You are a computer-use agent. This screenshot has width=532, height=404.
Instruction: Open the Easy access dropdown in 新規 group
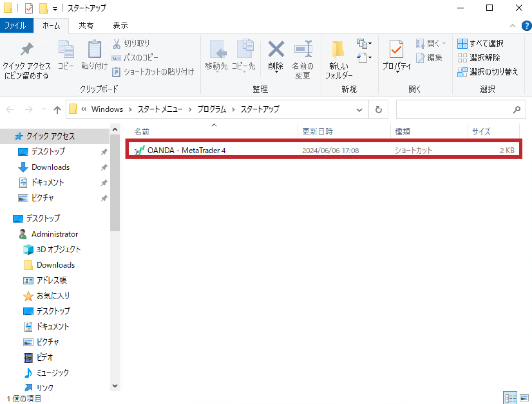coord(364,58)
